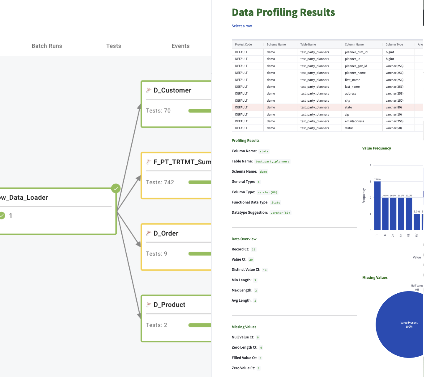Click the tallest bar in Value Frequency chart
Viewport: 424px width, 377px height.
pos(377,205)
